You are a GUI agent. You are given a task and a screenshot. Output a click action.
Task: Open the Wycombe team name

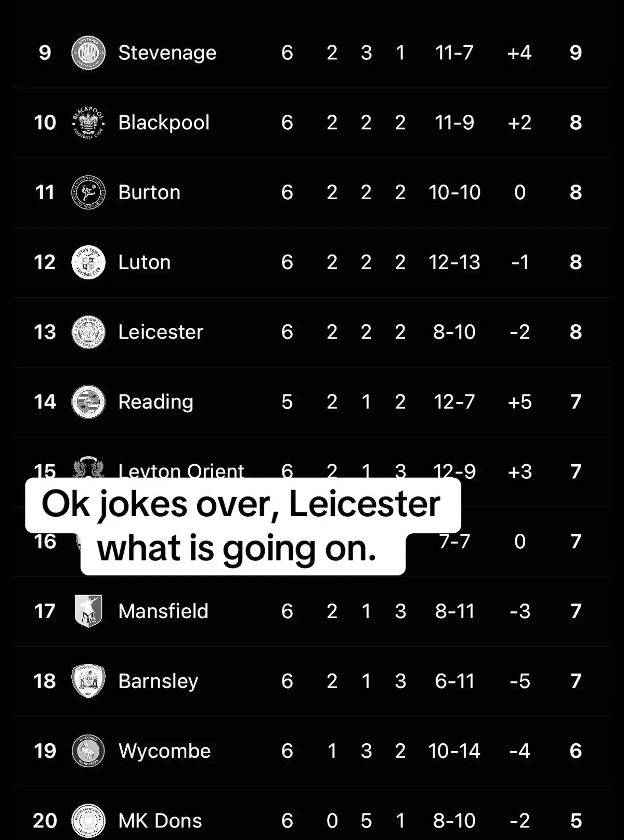pyautogui.click(x=165, y=751)
